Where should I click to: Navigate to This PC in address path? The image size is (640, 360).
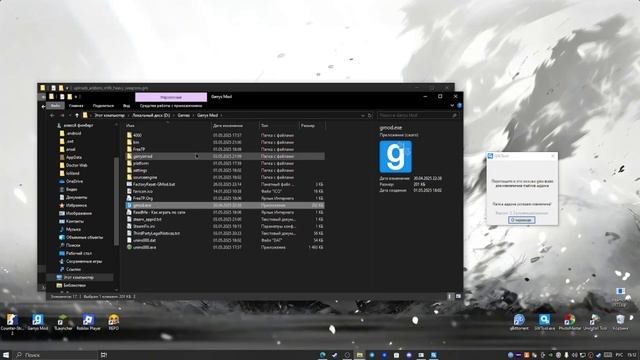[110, 116]
